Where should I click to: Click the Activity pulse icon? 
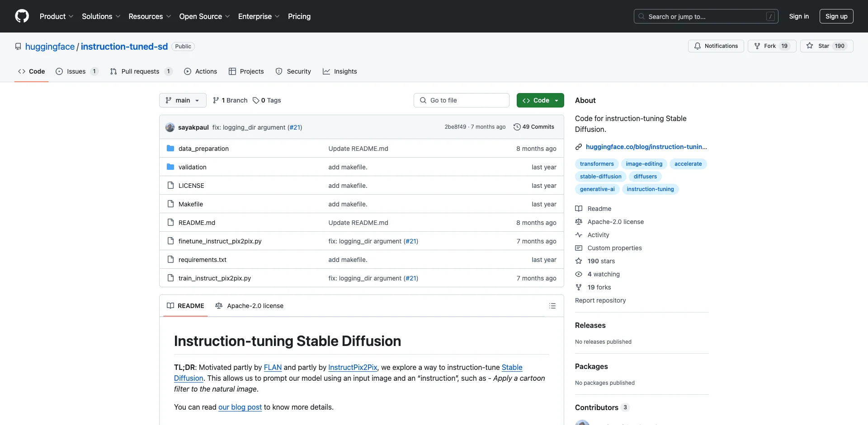[579, 235]
